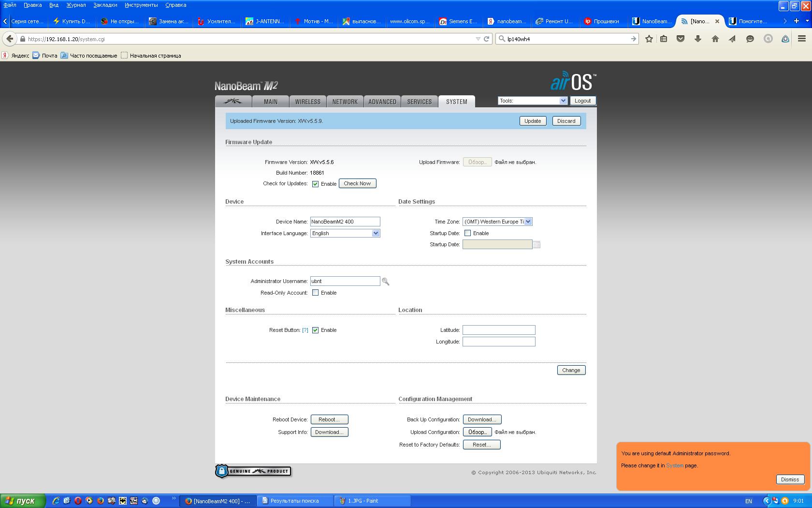
Task: Open the Журнал menu
Action: (76, 5)
